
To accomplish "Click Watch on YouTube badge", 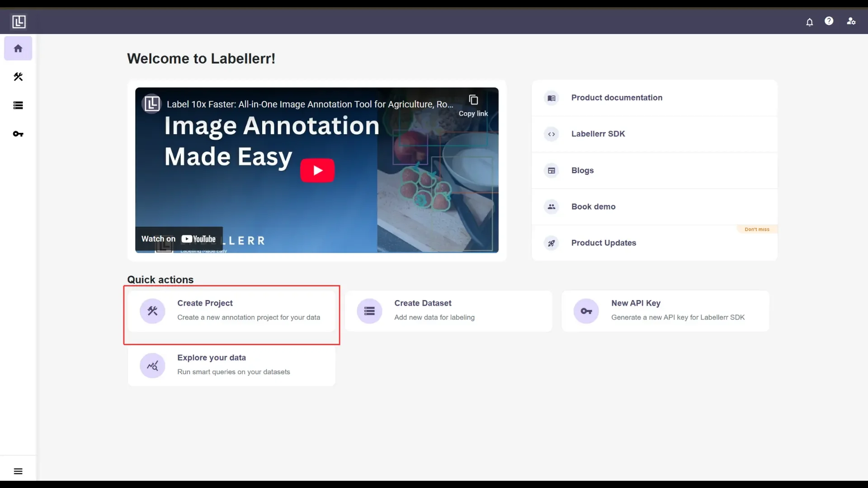I will pyautogui.click(x=179, y=239).
